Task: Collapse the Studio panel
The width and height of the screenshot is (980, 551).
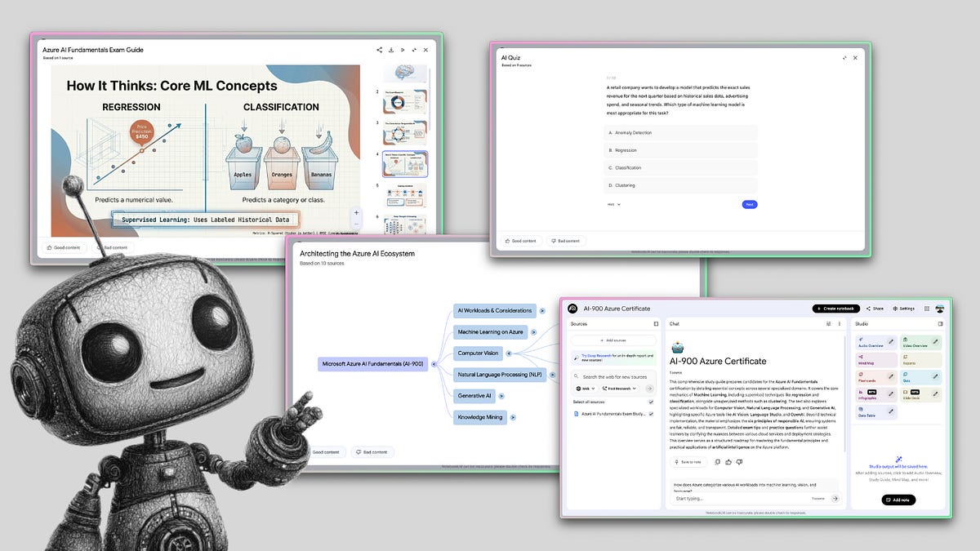Action: 940,324
